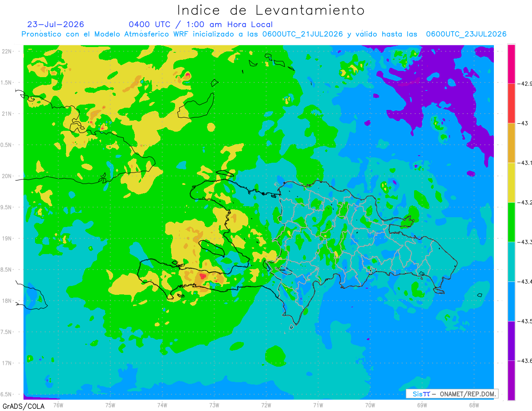The height and width of the screenshot is (411, 532).
Task: Click the '-43.3' legend value
Action: click(526, 242)
